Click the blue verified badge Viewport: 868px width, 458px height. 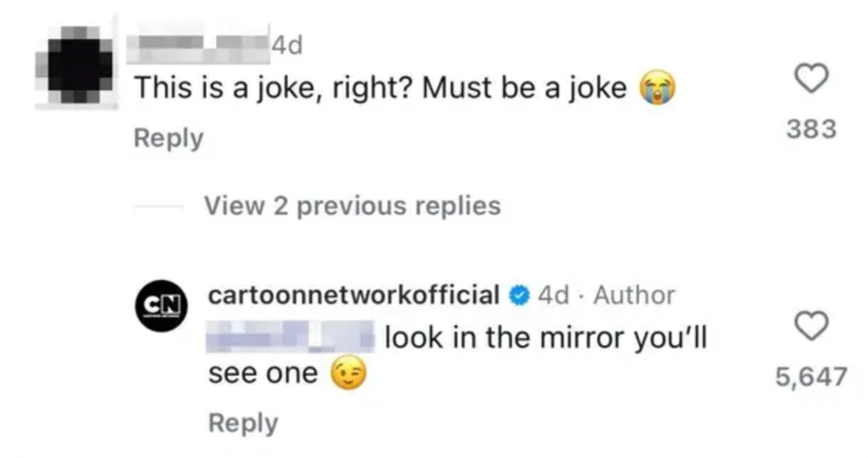coord(519,295)
